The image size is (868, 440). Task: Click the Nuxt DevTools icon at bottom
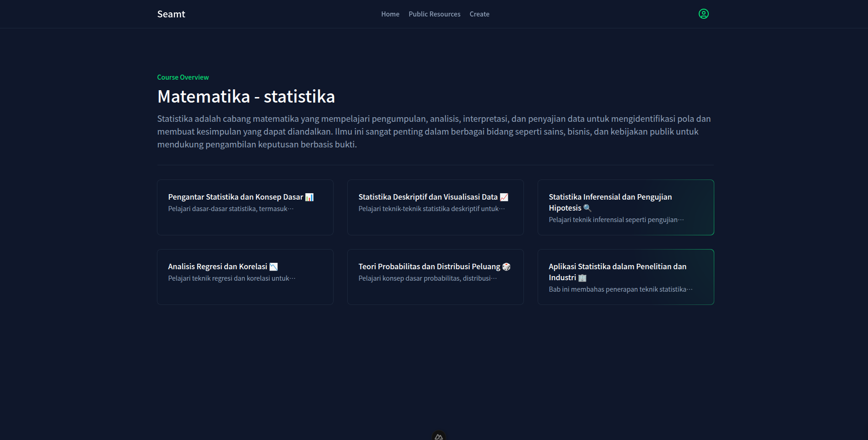tap(438, 436)
